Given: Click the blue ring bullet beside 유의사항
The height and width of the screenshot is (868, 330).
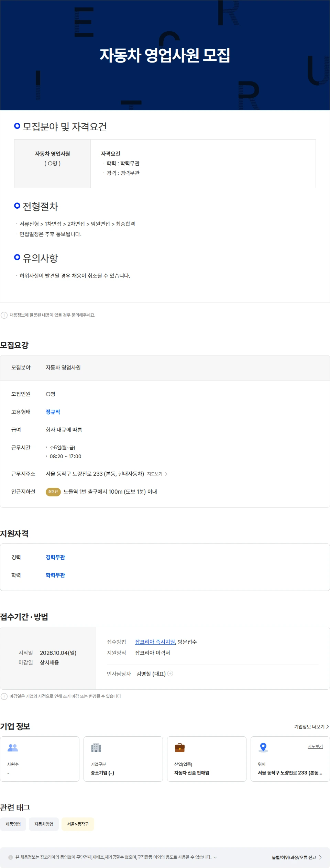Looking at the screenshot, I should click(x=17, y=257).
